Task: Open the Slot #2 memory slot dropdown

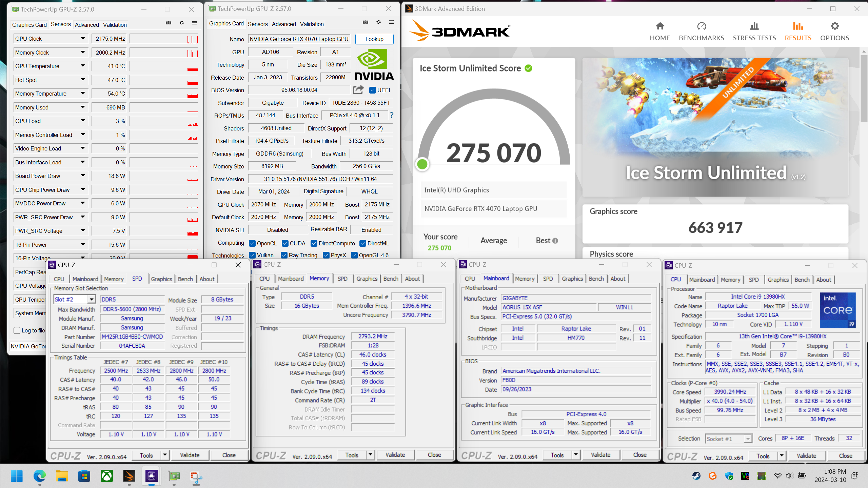Action: pyautogui.click(x=92, y=299)
